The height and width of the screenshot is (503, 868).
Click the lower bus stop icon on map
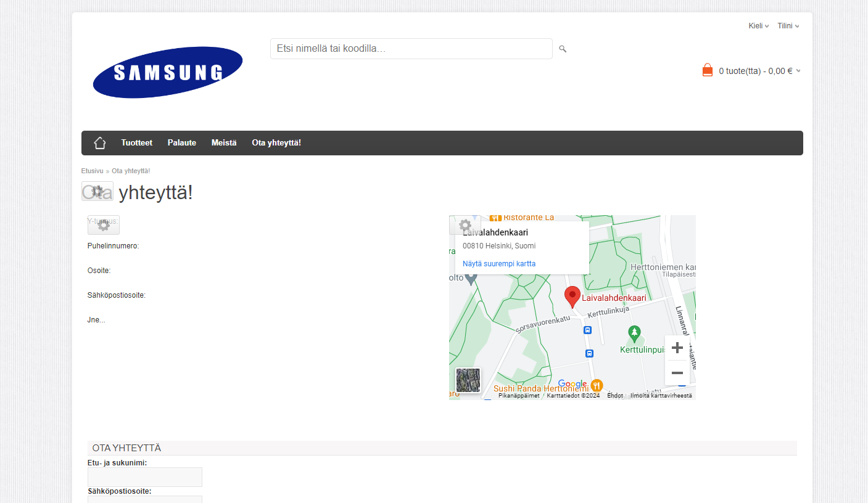tap(590, 353)
